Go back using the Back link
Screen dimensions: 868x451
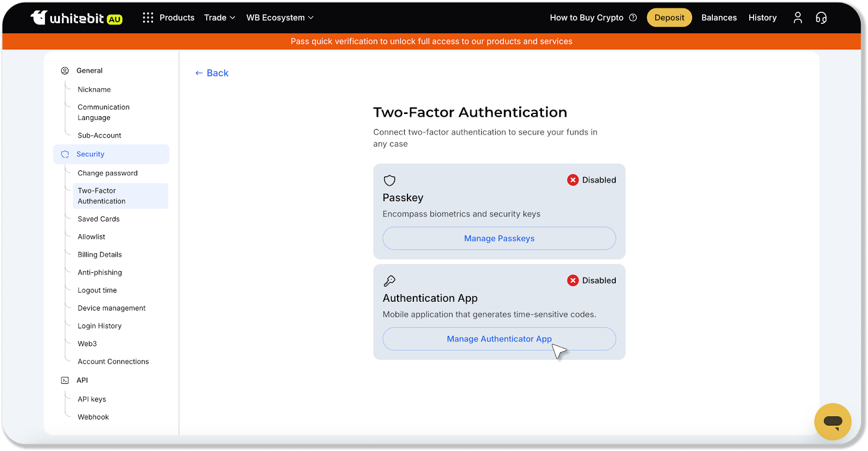(x=212, y=73)
